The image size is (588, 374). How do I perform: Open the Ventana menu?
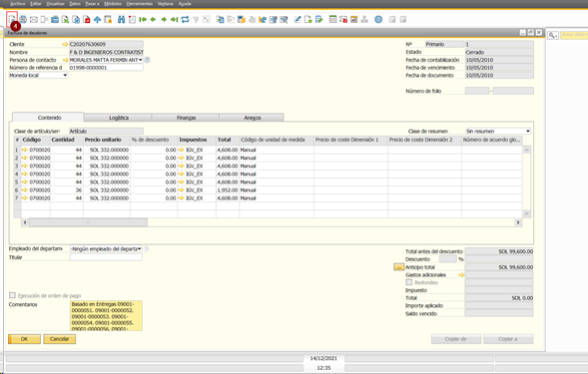coord(165,3)
